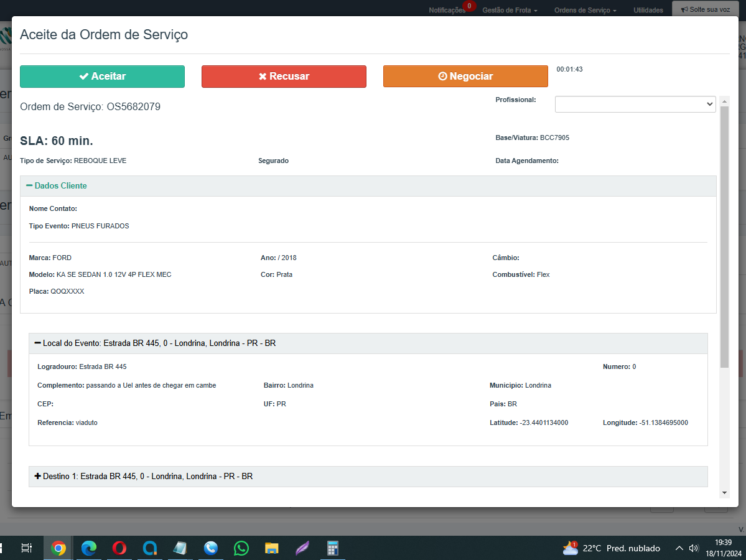Click Tipo de Serviço REBOQUE LEVE

73,161
